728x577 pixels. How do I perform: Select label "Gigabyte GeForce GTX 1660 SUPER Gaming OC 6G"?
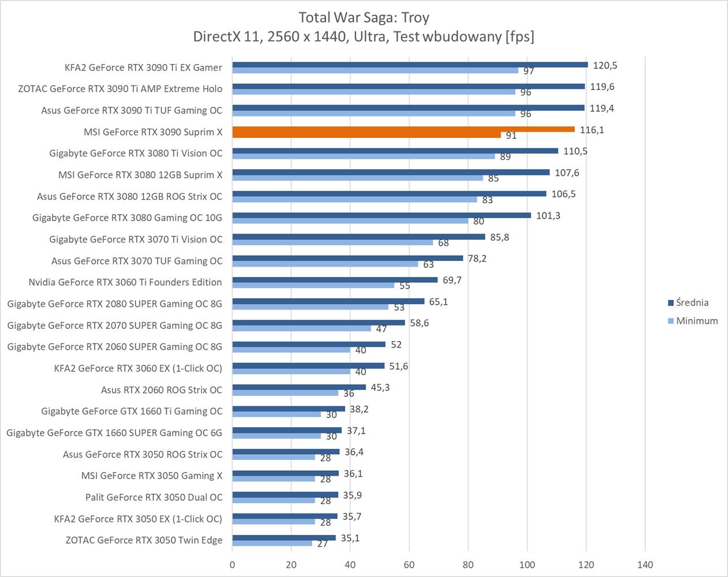[x=114, y=433]
